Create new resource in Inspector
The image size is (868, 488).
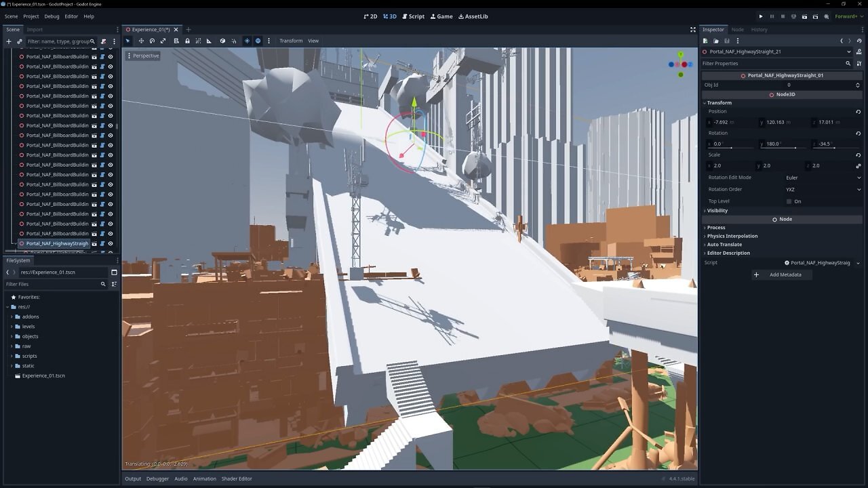tap(705, 41)
